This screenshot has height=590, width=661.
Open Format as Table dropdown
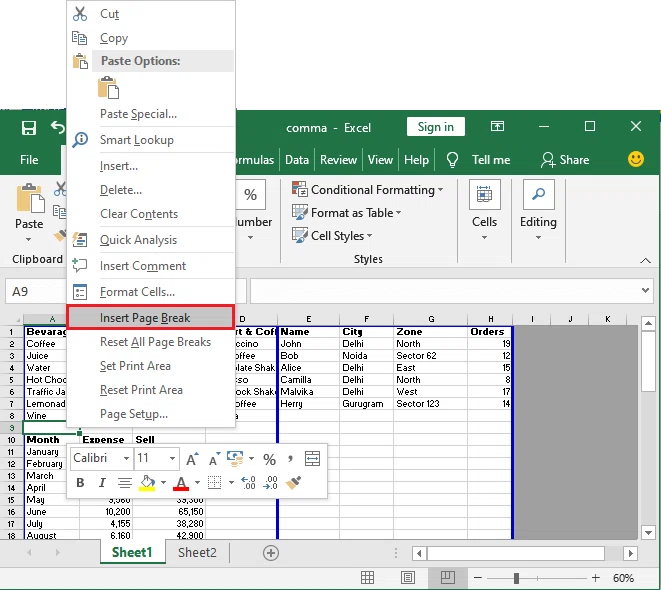pyautogui.click(x=347, y=213)
